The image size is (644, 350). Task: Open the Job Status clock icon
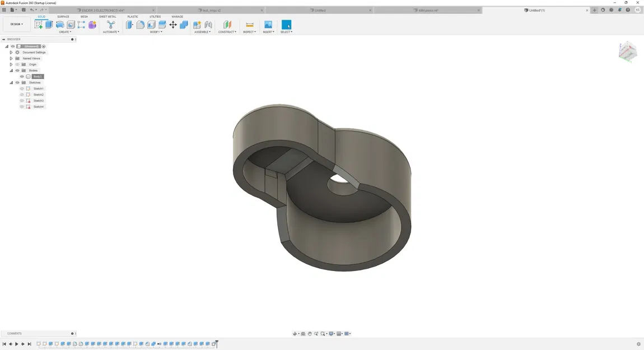pyautogui.click(x=611, y=10)
